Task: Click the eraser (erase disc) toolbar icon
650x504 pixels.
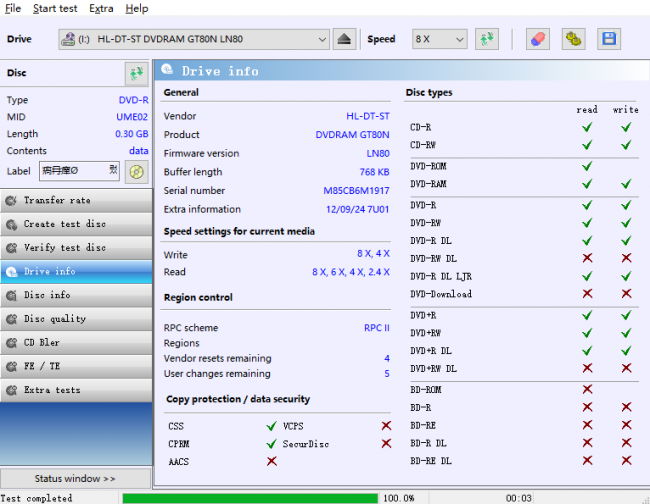Action: [x=538, y=39]
